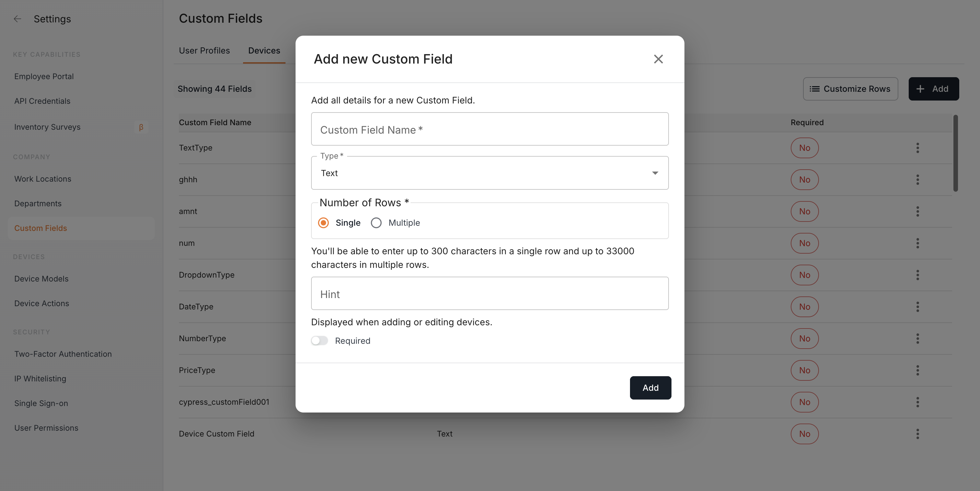Open the three-dot menu for DateType row
The image size is (980, 491).
click(x=917, y=307)
